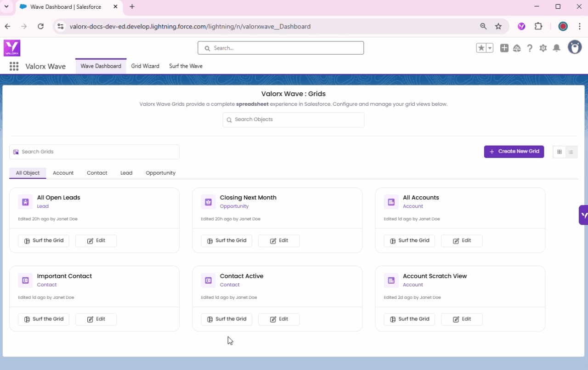The height and width of the screenshot is (370, 588).
Task: Open the App Launcher grid icon
Action: tap(14, 66)
